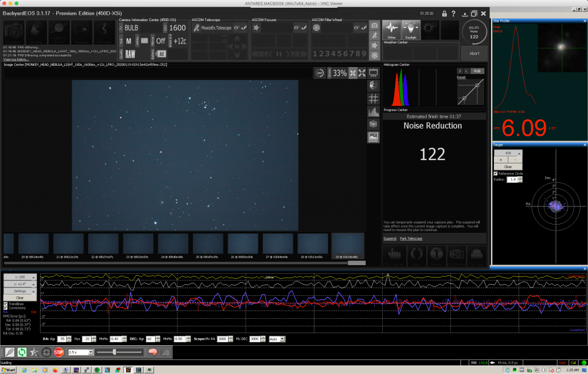
Task: Click the red STOP guiding icon
Action: (59, 352)
